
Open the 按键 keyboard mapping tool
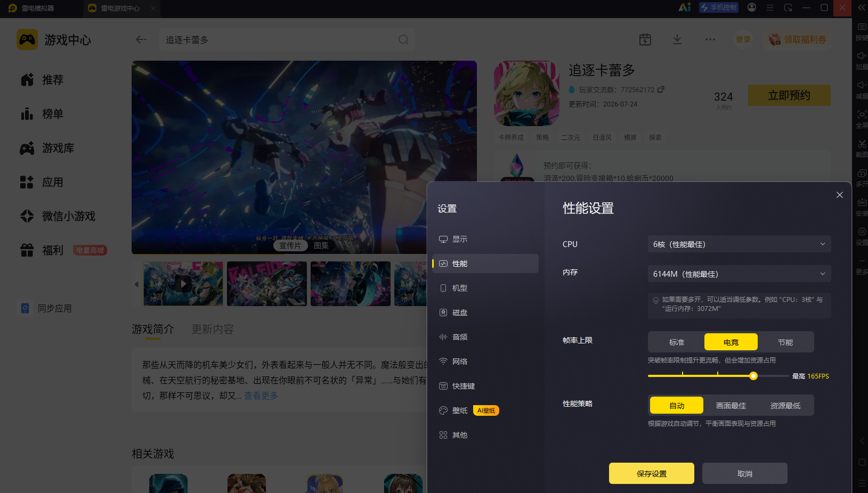(862, 31)
